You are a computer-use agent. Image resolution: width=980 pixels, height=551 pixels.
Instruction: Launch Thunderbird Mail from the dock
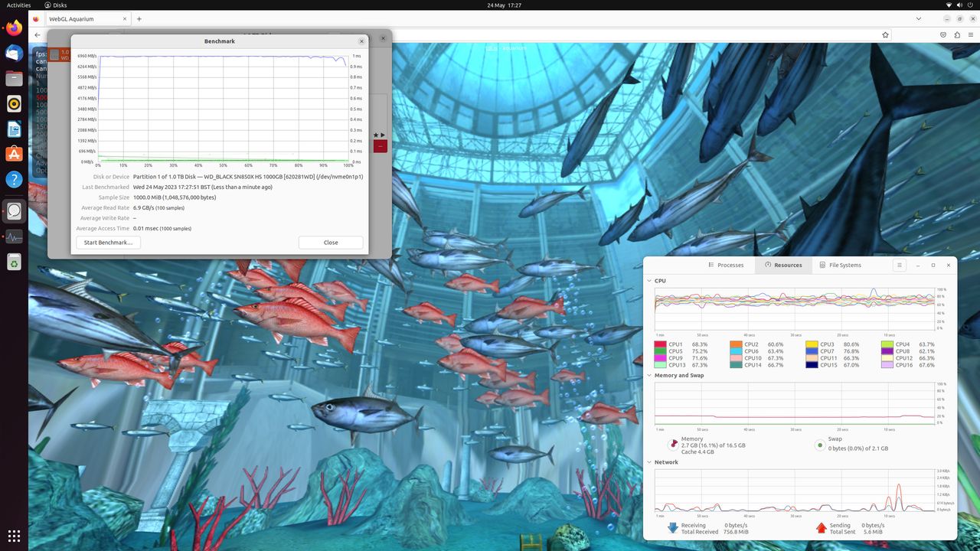[x=14, y=53]
